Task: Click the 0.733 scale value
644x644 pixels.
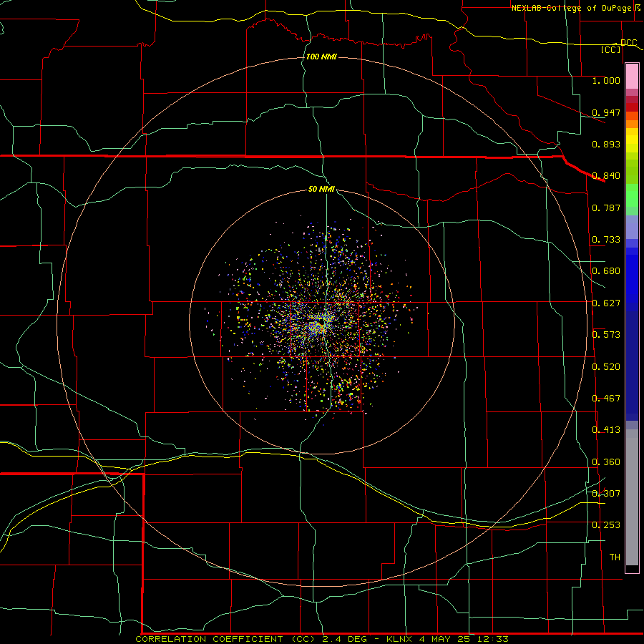Action: [x=606, y=240]
